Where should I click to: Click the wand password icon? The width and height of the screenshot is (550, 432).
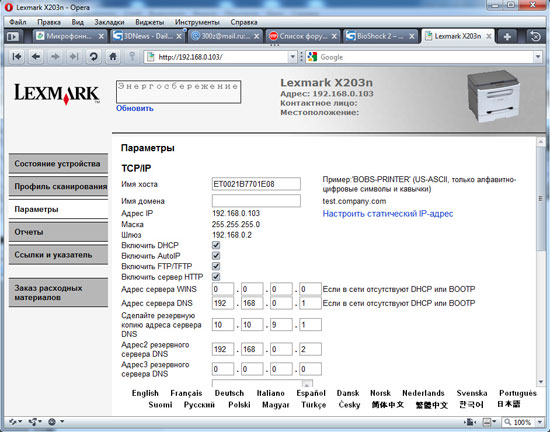pos(132,56)
